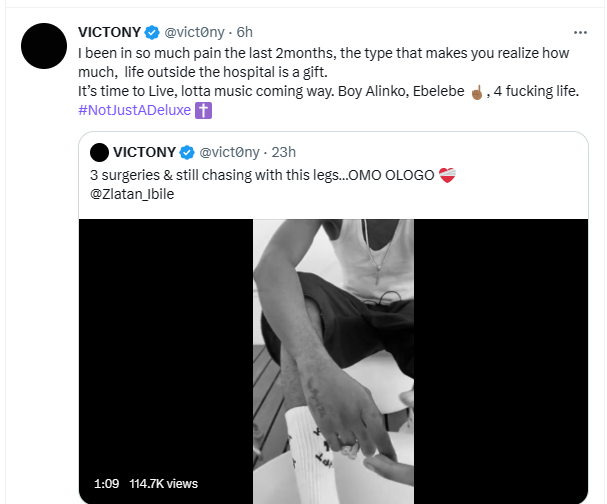Viewport: 607px width, 504px height.
Task: Open the more options menu on the tweet
Action: pyautogui.click(x=581, y=30)
